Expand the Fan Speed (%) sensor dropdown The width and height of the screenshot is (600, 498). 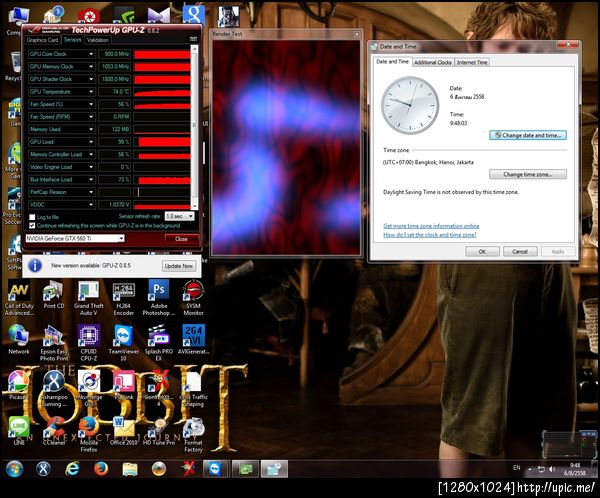[91, 104]
